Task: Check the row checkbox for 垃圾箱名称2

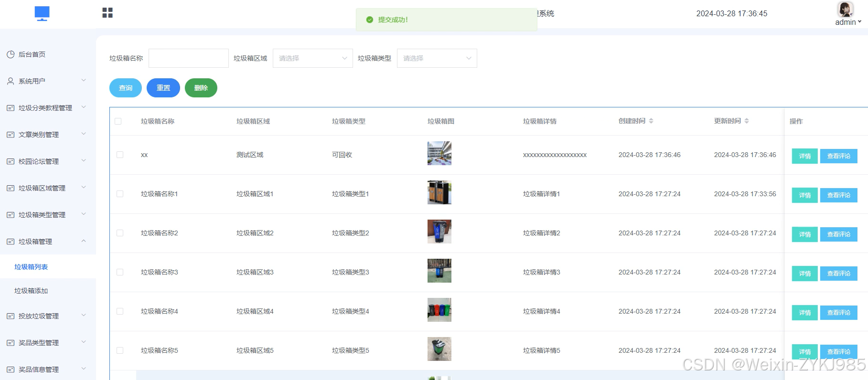Action: click(x=120, y=233)
